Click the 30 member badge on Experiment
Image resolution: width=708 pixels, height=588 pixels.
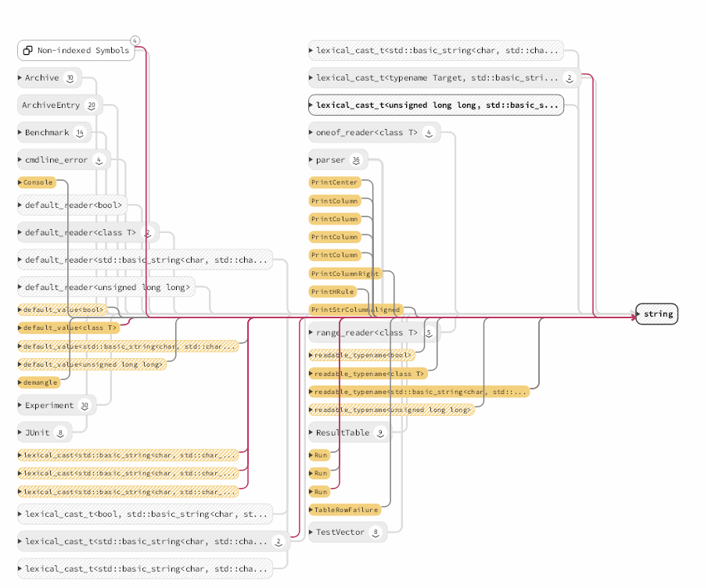click(84, 405)
